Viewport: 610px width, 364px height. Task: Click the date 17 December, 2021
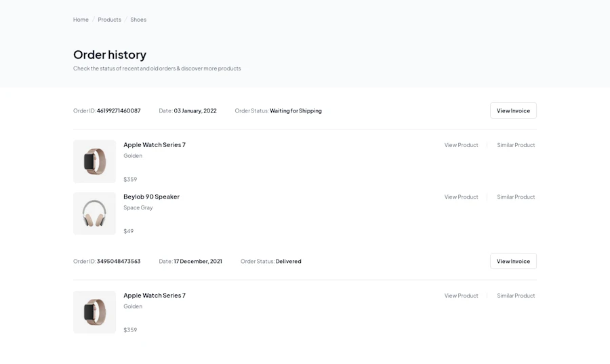(x=198, y=262)
